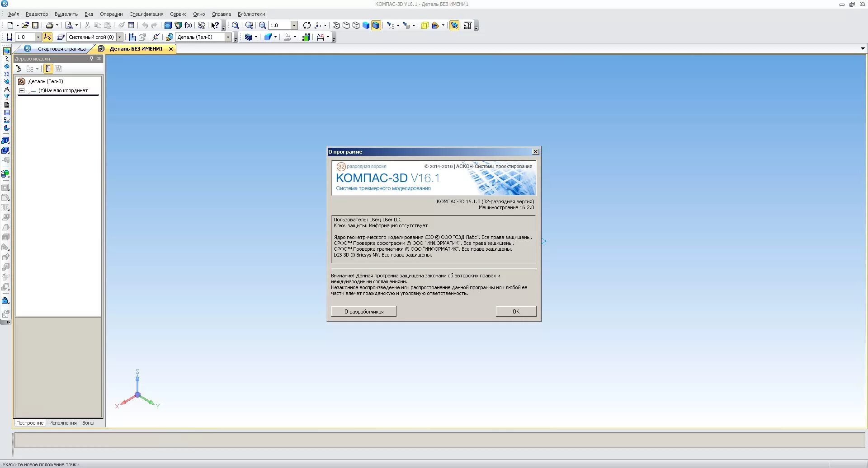The height and width of the screenshot is (468, 868).
Task: Click the О разработчиках button
Action: [364, 312]
